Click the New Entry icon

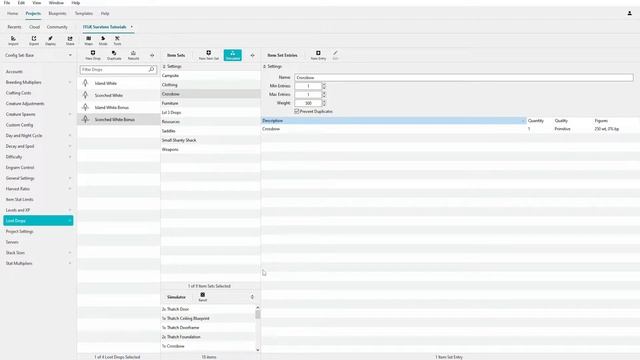coord(318,55)
